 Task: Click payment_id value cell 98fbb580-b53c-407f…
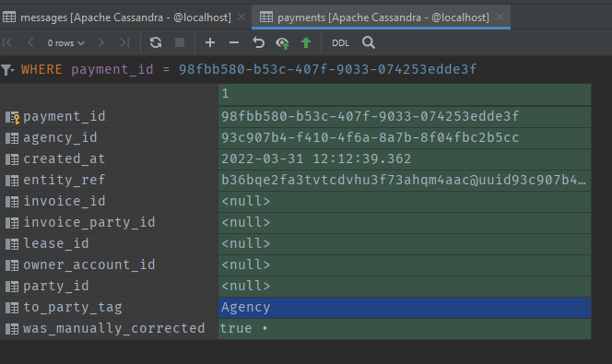tap(405, 117)
